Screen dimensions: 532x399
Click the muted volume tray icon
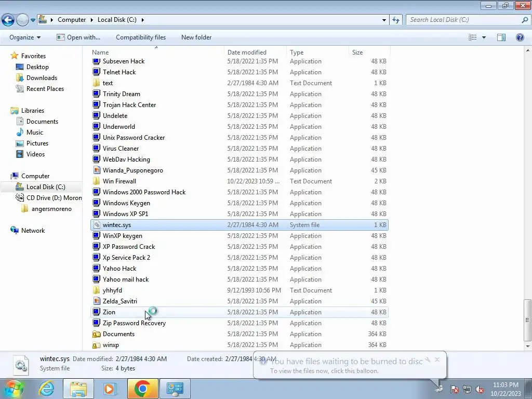(x=480, y=390)
